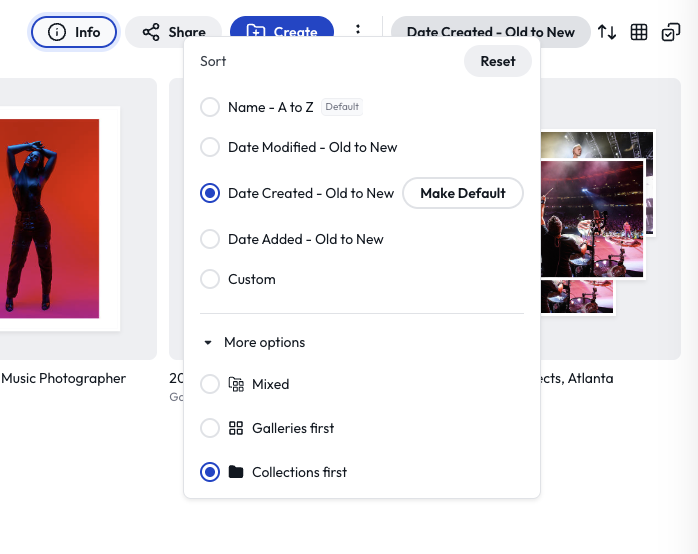Select Collections first radio
Image resolution: width=698 pixels, height=554 pixels.
210,472
